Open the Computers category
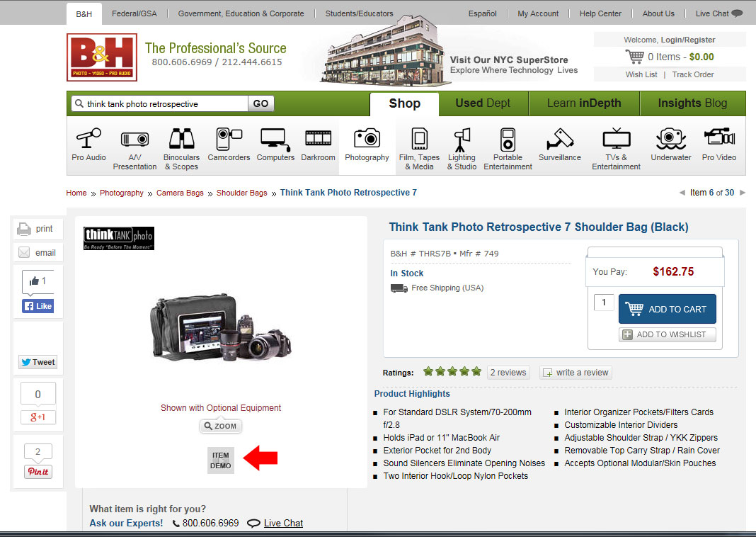The width and height of the screenshot is (756, 537). click(x=275, y=145)
